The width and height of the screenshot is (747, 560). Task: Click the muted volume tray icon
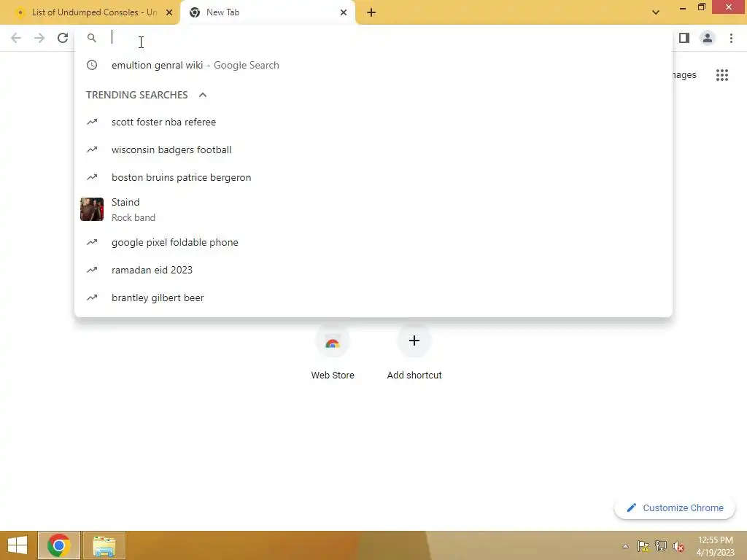pos(678,546)
